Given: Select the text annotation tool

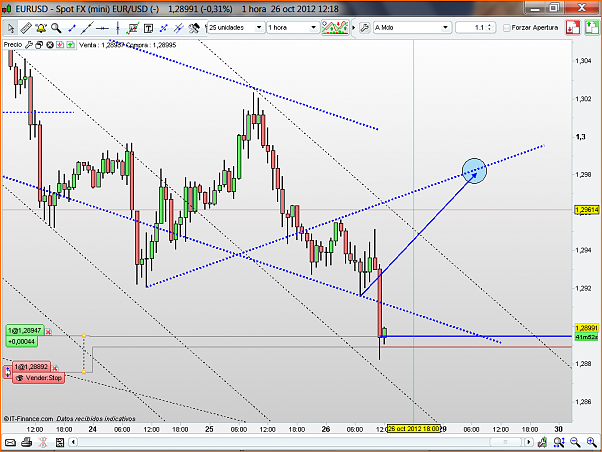Looking at the screenshot, I should coord(148,28).
